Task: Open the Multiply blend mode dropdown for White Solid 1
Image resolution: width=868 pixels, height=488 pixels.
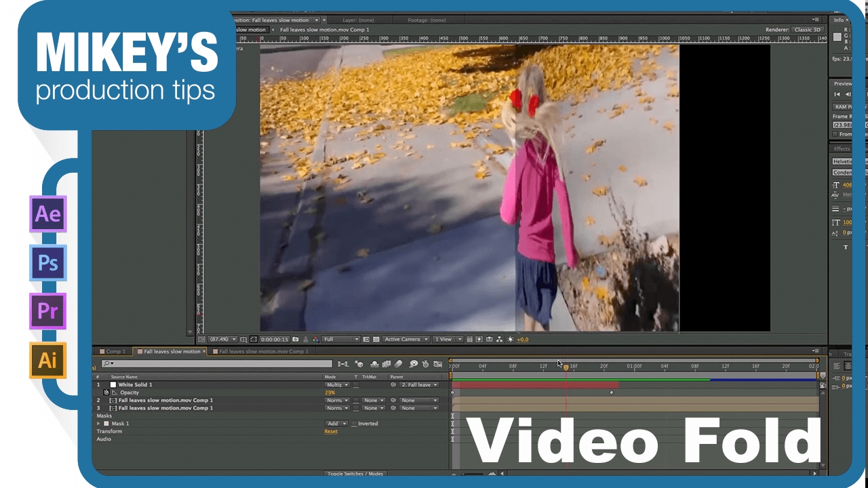Action: 337,385
